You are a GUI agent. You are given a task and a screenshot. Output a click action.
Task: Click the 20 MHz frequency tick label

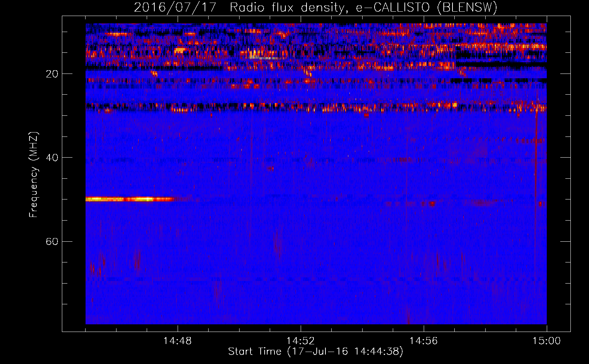coord(52,74)
